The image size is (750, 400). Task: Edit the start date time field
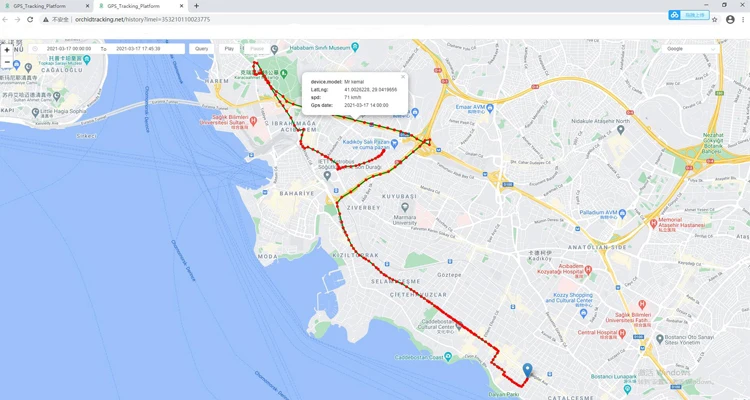point(69,49)
